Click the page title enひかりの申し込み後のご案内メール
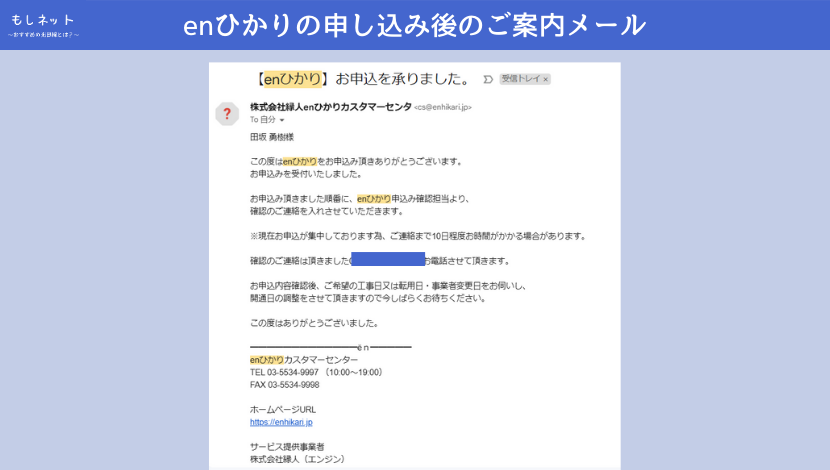This screenshot has width=830, height=470. [414, 25]
